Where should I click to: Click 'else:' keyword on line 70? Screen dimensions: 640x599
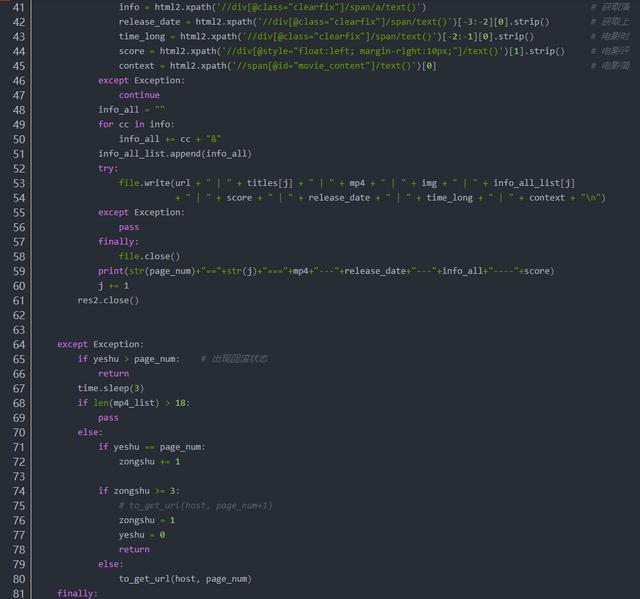tap(90, 432)
